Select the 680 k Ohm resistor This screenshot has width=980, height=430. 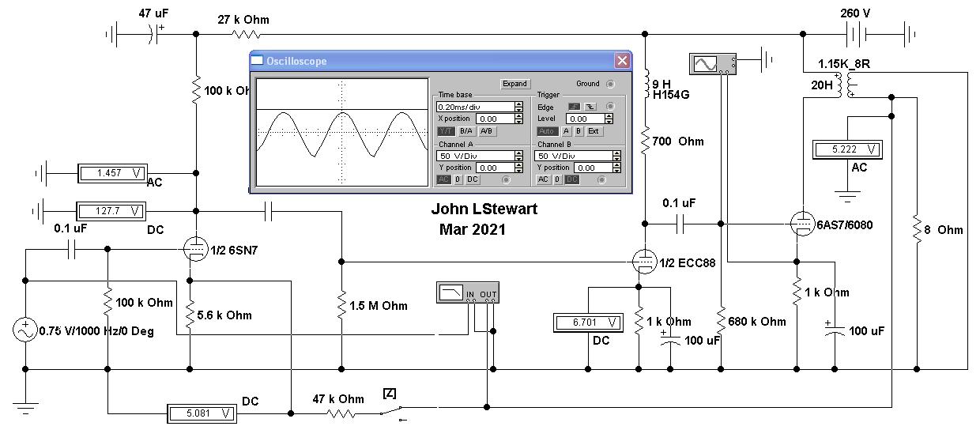click(x=721, y=321)
